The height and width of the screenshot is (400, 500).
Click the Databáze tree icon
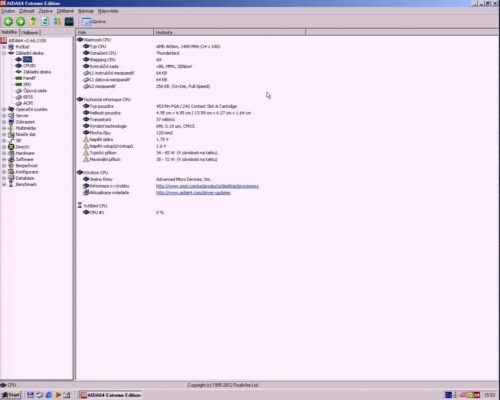[11, 178]
